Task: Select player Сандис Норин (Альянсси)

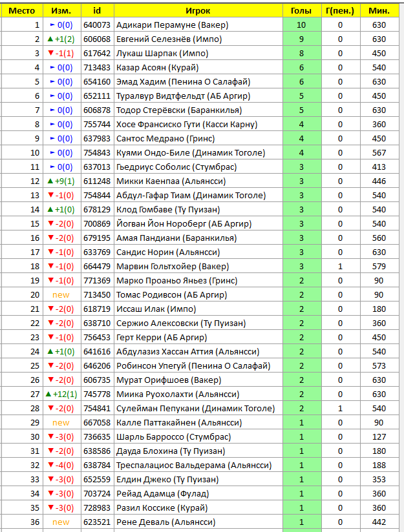Action: (168, 252)
